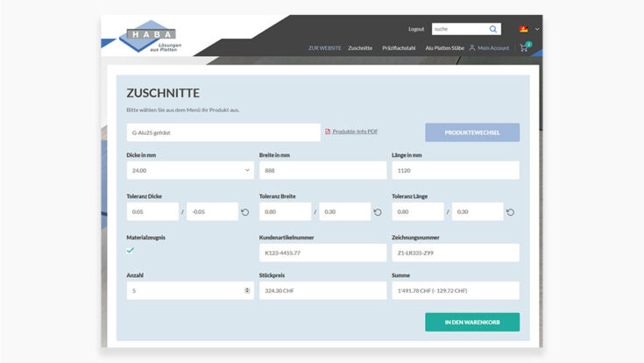Click the HABA logo
Screen dimensions: 644x363
151,36
